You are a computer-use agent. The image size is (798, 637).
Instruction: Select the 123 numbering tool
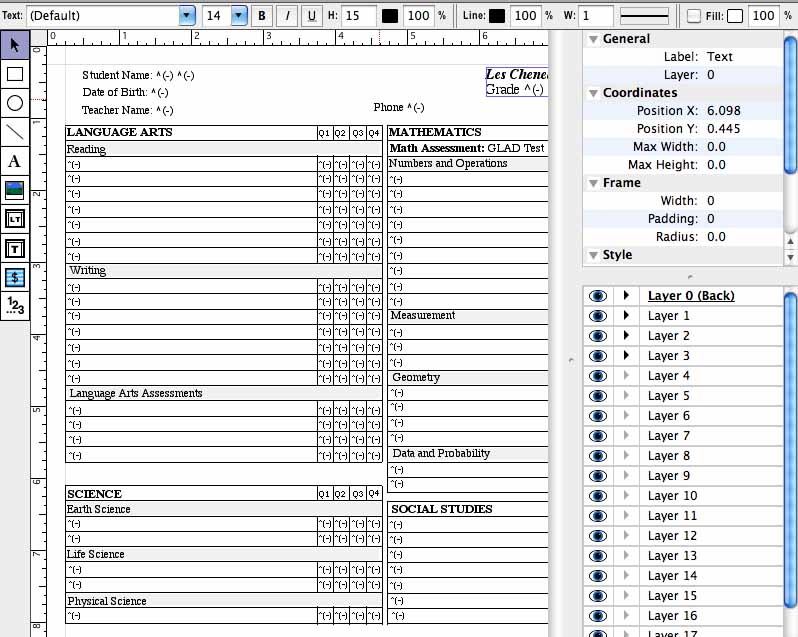(15, 306)
